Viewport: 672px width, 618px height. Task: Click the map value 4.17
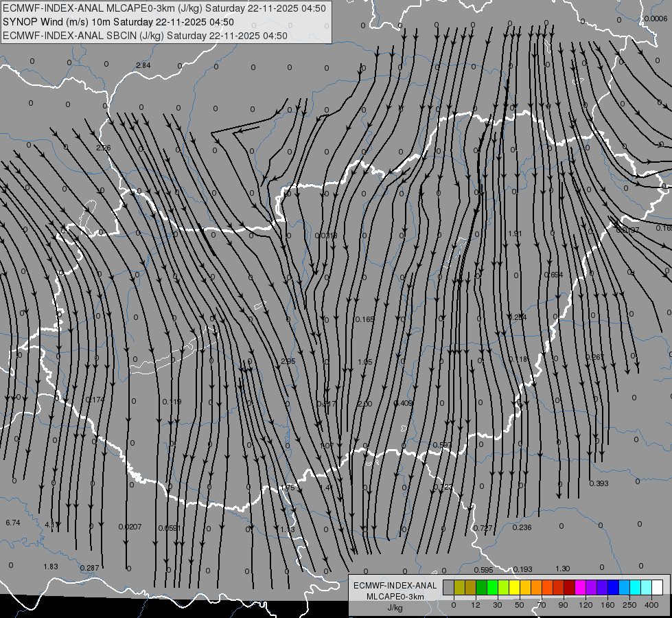click(x=52, y=525)
